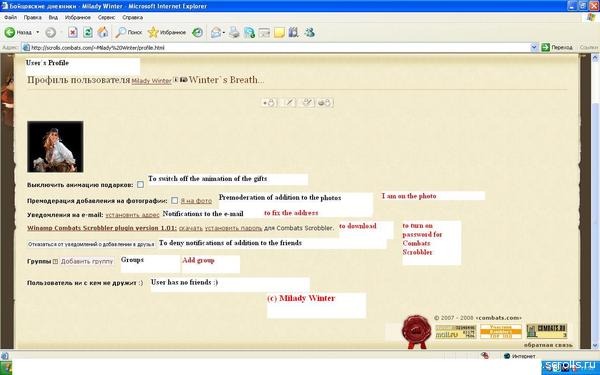Click the first icon in the profile action bar
This screenshot has width=600, height=375.
(269, 103)
